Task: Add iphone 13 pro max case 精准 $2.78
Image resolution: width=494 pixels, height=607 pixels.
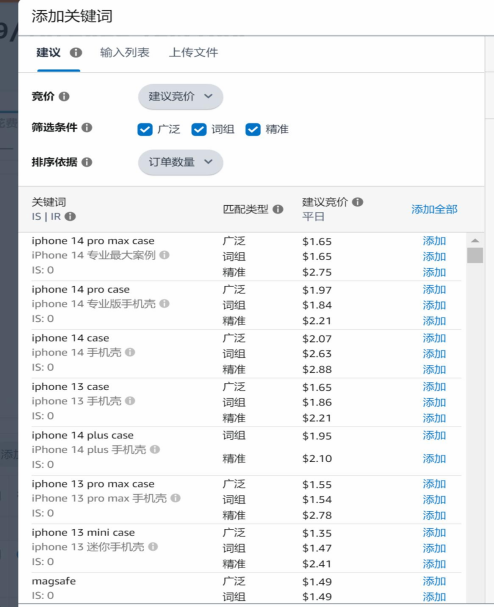Action: tap(434, 515)
